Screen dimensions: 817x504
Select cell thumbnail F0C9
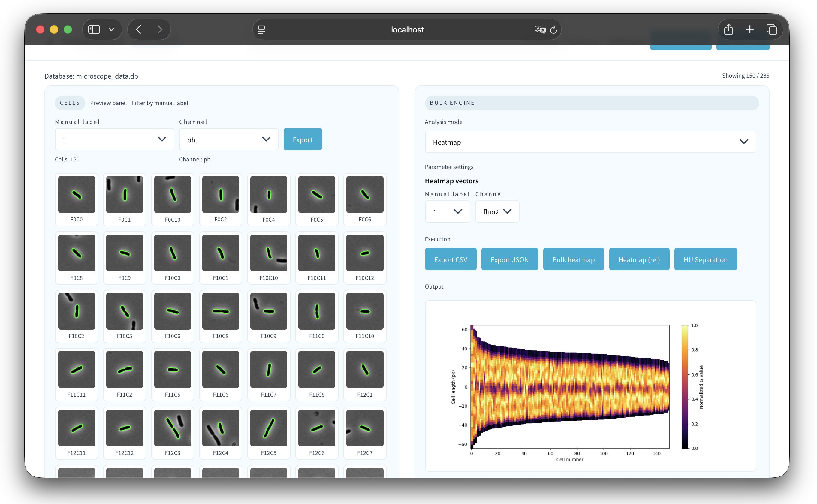tap(124, 258)
